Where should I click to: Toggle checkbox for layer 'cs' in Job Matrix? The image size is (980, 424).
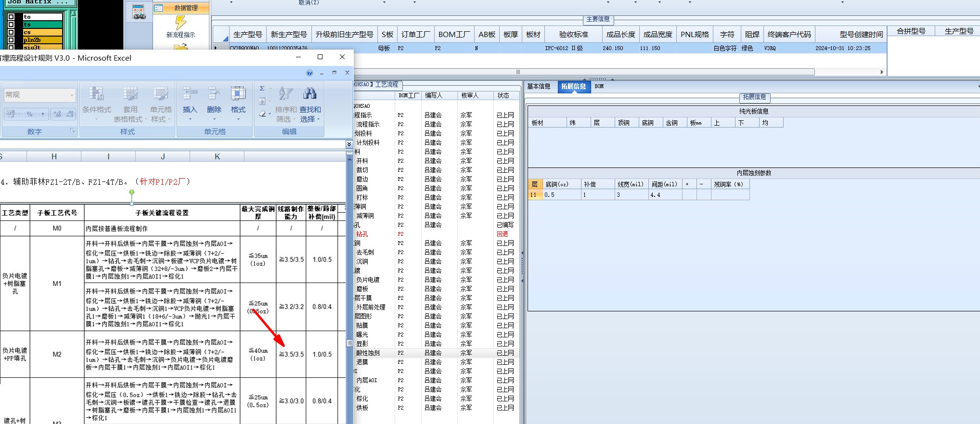point(11,32)
